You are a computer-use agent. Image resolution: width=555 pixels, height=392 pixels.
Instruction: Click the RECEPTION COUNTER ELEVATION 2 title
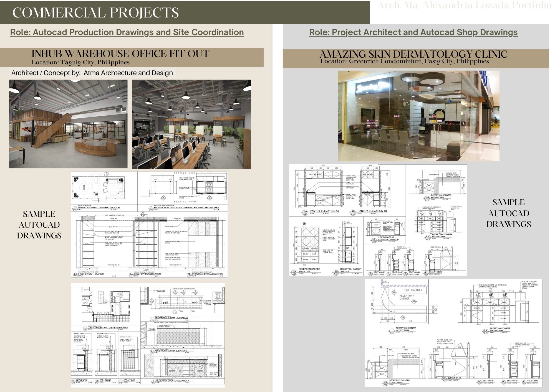pyautogui.click(x=171, y=351)
